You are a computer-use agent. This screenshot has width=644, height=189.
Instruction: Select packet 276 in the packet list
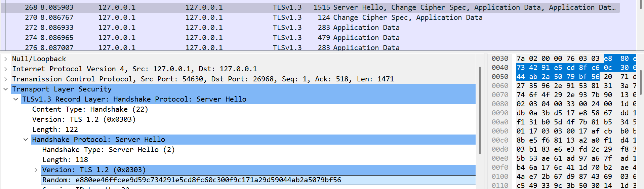point(303,47)
